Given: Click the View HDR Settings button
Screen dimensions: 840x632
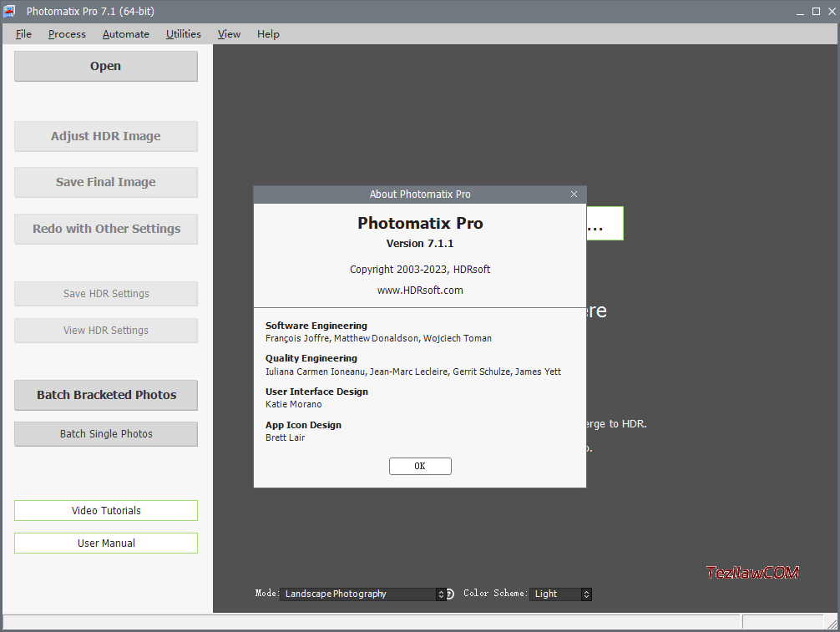Looking at the screenshot, I should [x=106, y=331].
